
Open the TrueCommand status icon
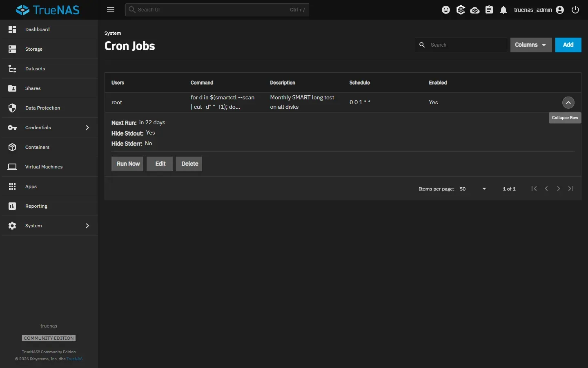[x=461, y=10]
